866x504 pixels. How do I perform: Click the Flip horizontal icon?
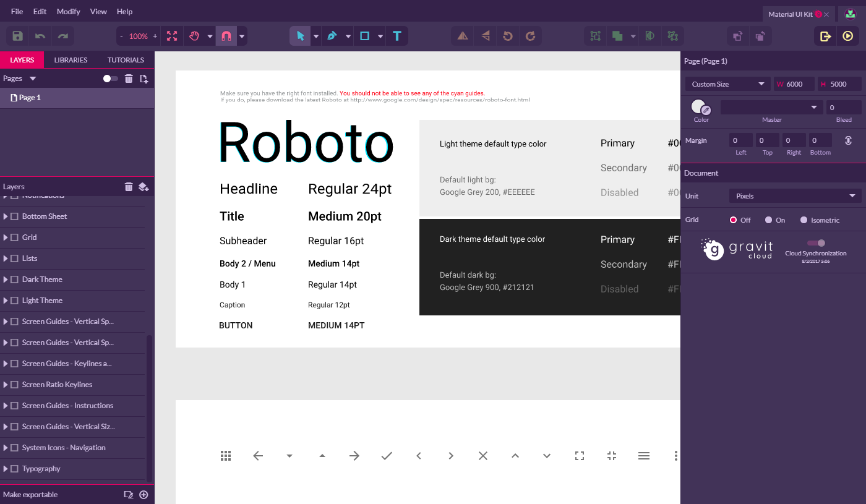tap(463, 36)
